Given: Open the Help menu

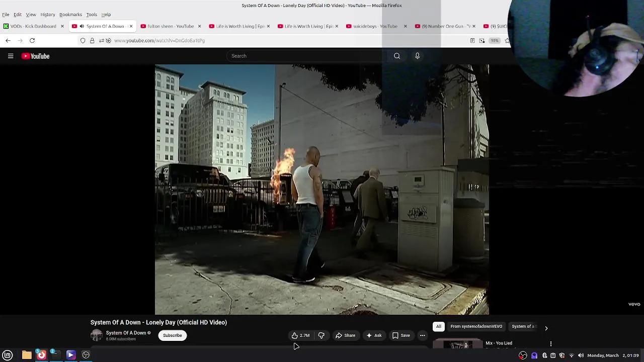Looking at the screenshot, I should [106, 15].
